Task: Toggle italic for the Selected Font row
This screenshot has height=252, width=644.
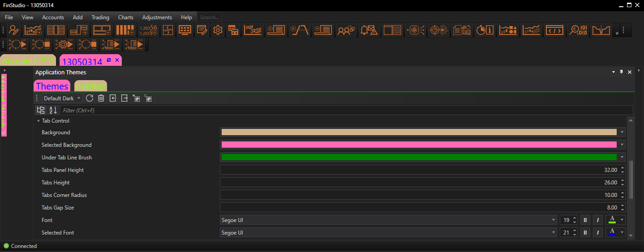Action: pos(597,233)
